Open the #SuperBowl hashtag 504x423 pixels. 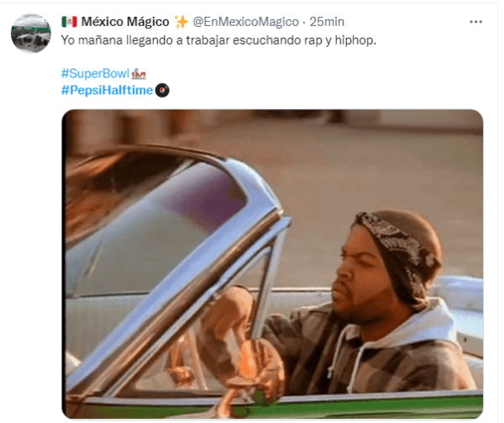click(x=95, y=74)
